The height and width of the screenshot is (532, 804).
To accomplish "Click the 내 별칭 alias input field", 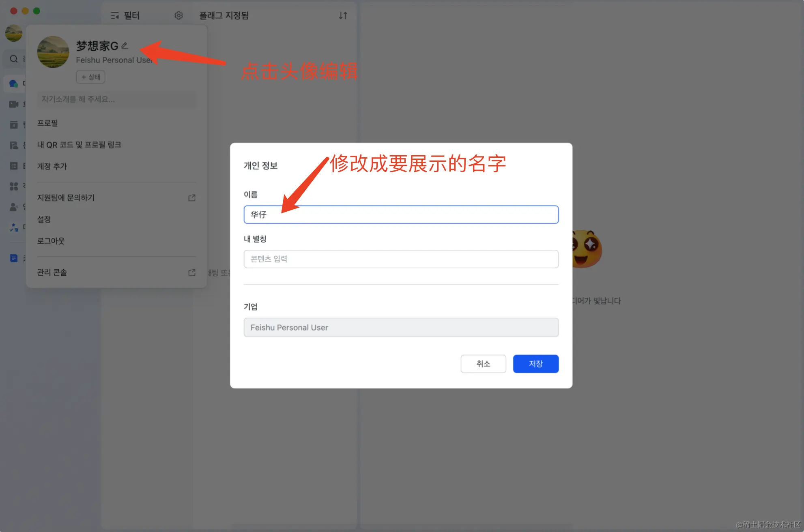I will [x=401, y=259].
